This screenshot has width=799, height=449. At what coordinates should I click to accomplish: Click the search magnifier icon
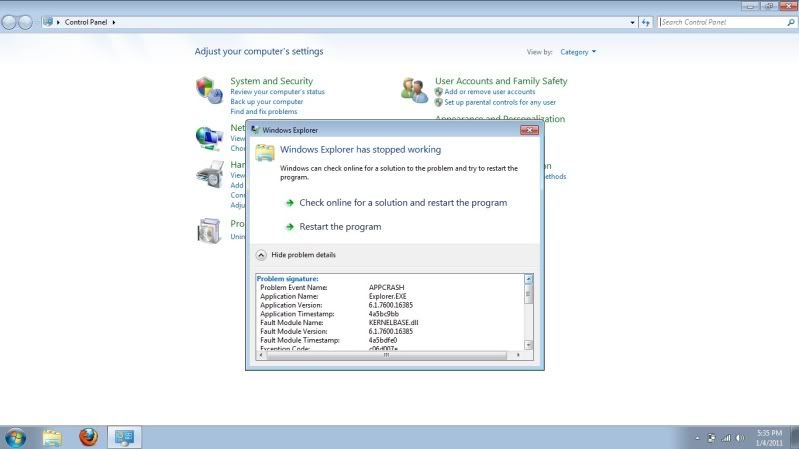tap(790, 22)
